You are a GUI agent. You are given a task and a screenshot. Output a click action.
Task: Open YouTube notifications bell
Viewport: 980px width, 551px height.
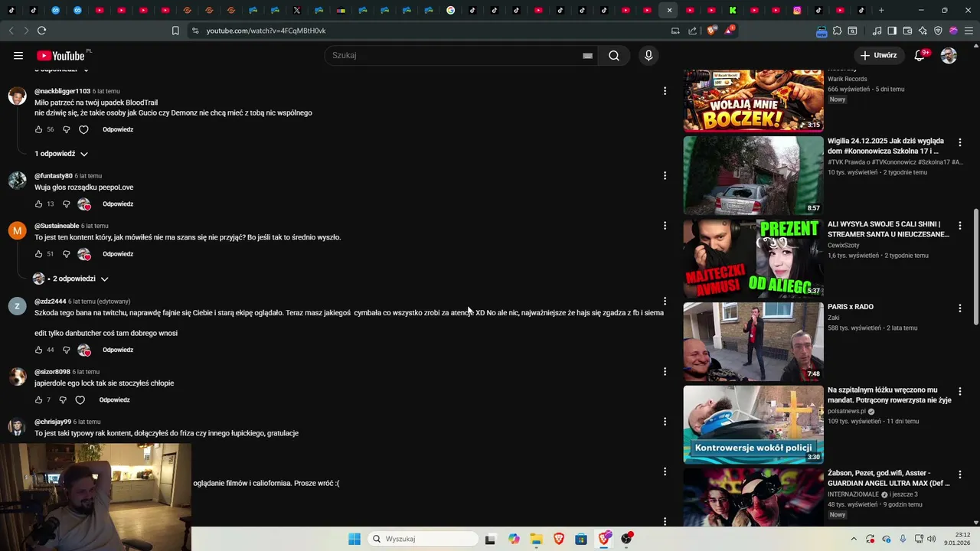tap(920, 55)
